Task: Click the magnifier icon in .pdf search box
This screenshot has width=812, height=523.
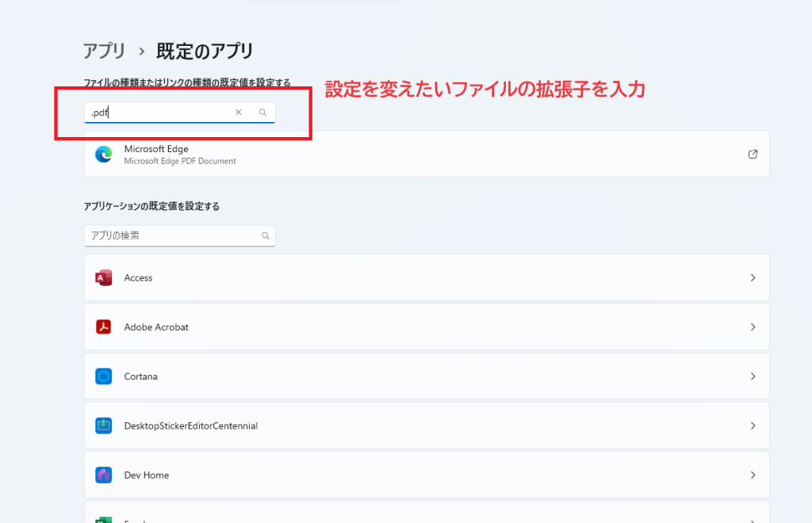Action: click(263, 113)
